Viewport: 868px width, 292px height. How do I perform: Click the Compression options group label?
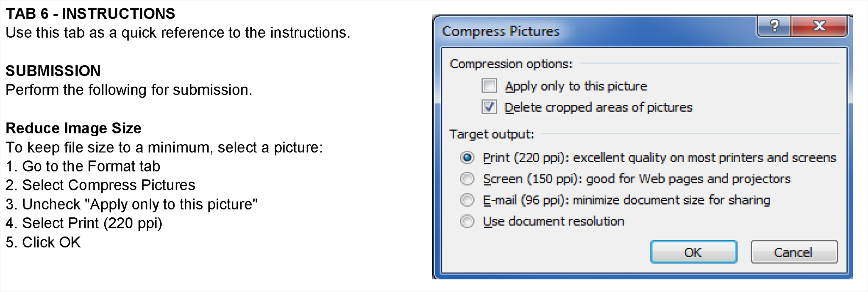511,64
